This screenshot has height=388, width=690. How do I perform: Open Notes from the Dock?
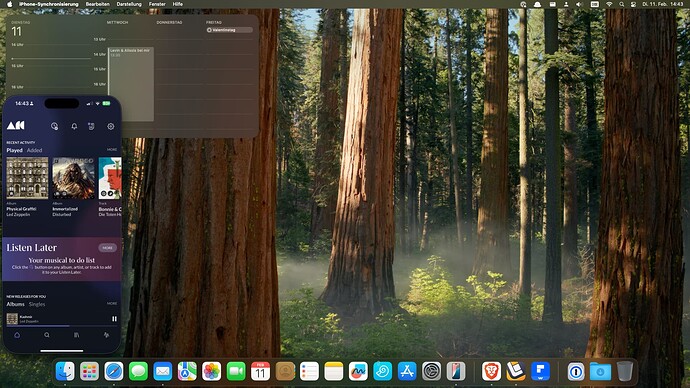[334, 372]
